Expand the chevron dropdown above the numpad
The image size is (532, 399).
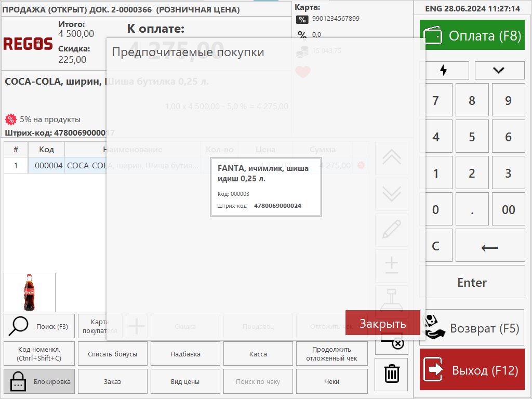pos(499,70)
